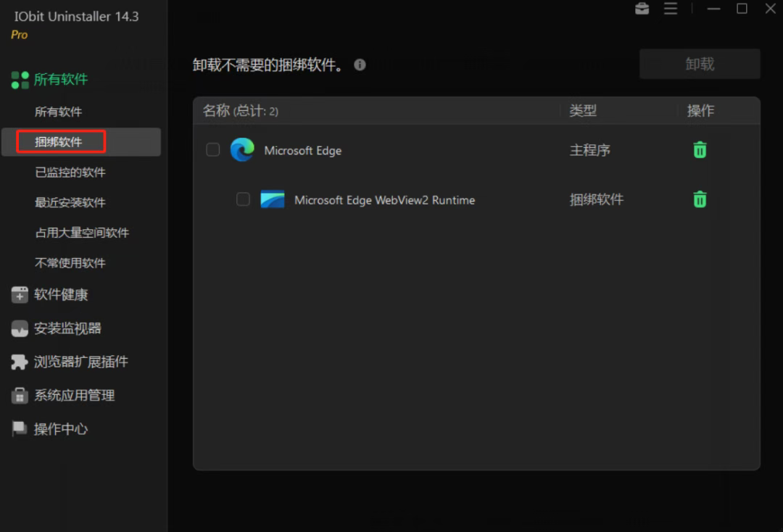Click the Microsoft Edge browser logo icon
Viewport: 783px width, 532px height.
(x=242, y=150)
